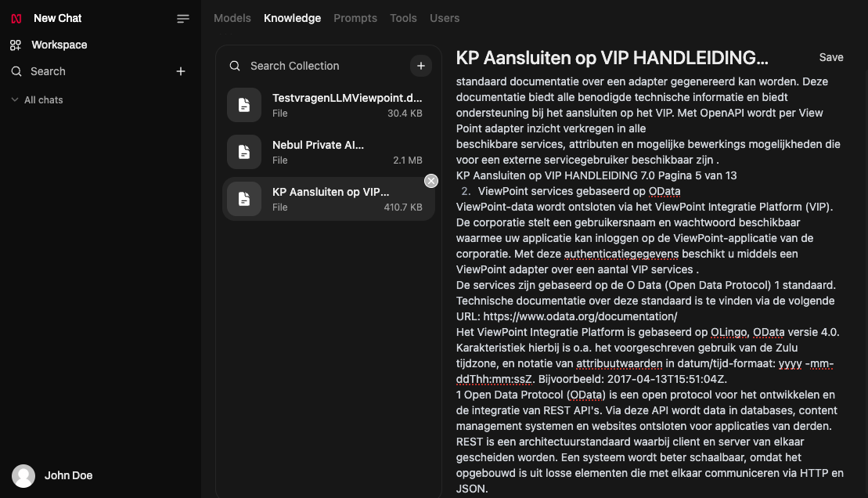Click the 30.4 KB file size text

click(x=405, y=114)
